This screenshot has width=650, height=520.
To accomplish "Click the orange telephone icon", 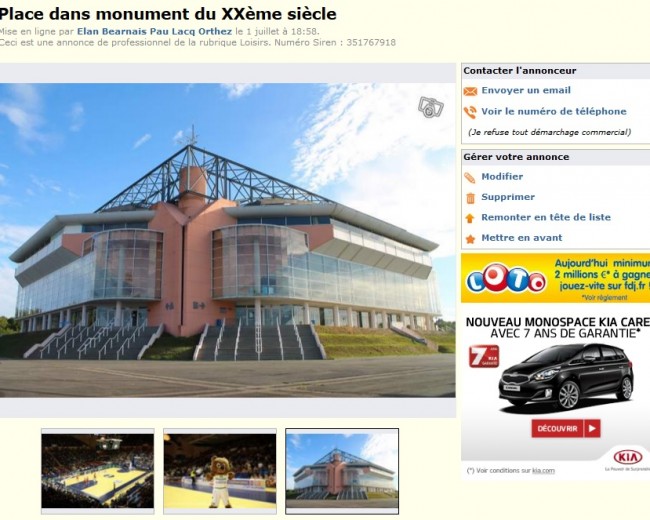I will 470,112.
